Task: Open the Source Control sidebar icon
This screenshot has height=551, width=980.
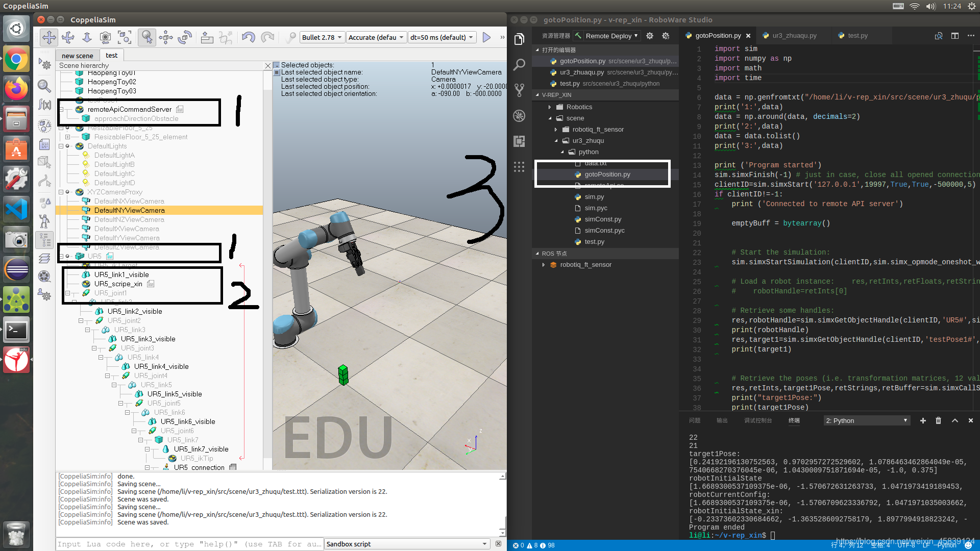Action: tap(519, 90)
